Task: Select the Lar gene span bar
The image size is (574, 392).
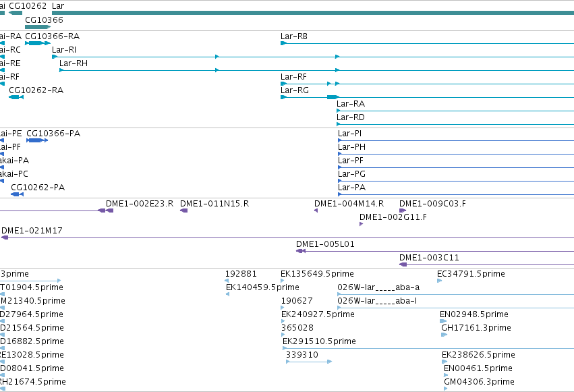Action: tap(313, 13)
